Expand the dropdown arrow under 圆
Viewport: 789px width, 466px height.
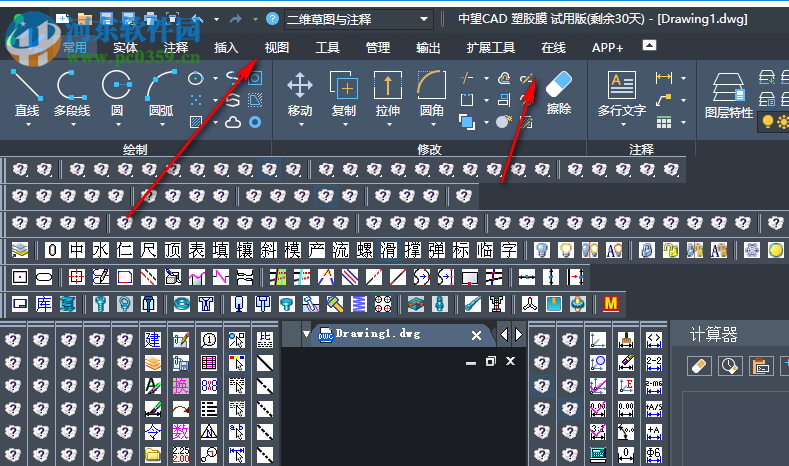pos(118,124)
